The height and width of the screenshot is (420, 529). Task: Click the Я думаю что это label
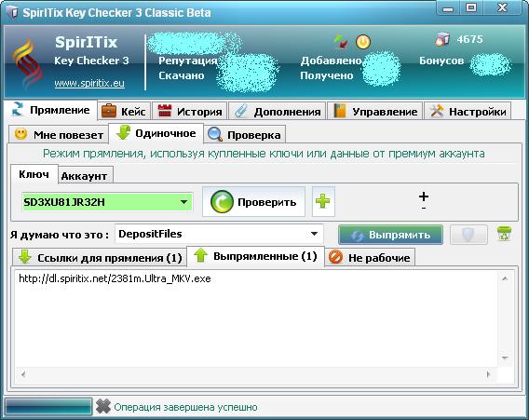click(60, 234)
